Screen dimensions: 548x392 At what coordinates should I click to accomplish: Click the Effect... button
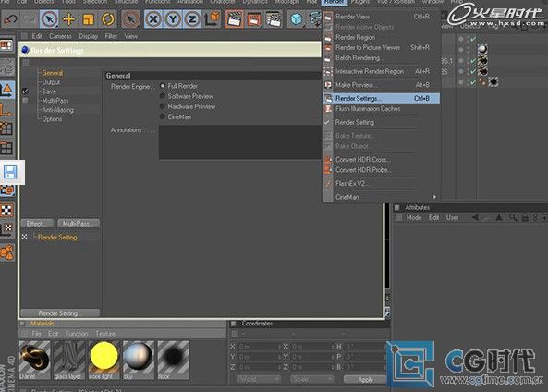pos(37,224)
